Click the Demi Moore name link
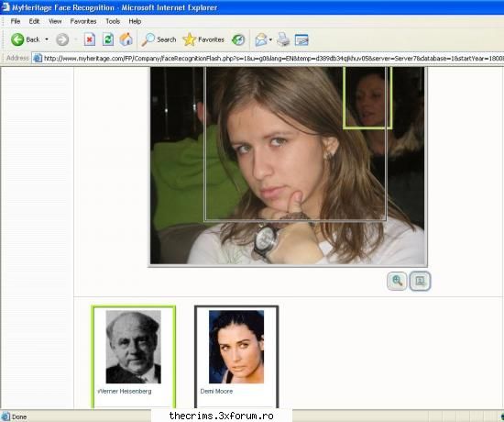The width and height of the screenshot is (504, 422). tap(216, 391)
